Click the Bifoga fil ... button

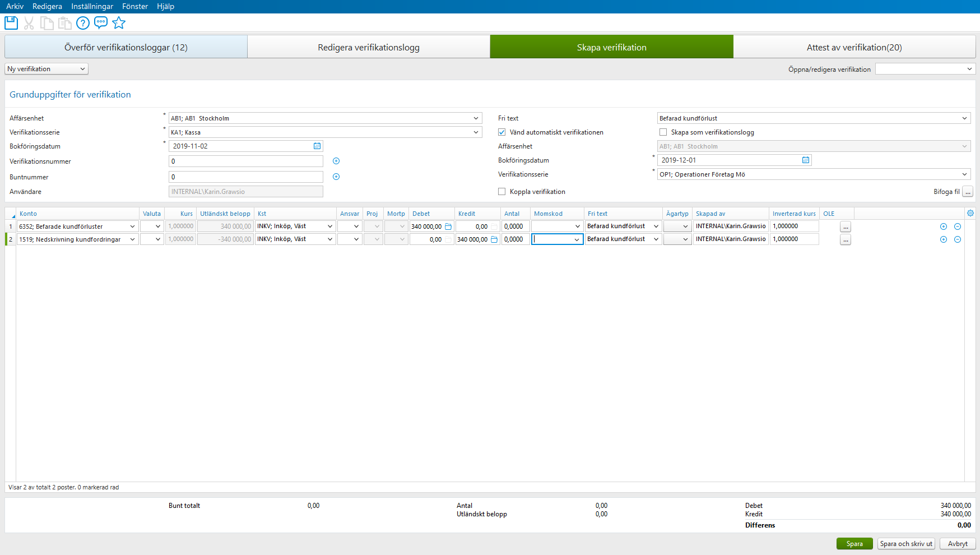tap(968, 191)
